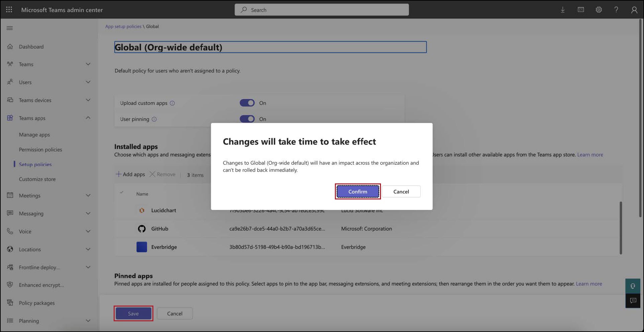This screenshot has width=644, height=332.
Task: Open Learn more link under Installed apps
Action: [x=590, y=155]
